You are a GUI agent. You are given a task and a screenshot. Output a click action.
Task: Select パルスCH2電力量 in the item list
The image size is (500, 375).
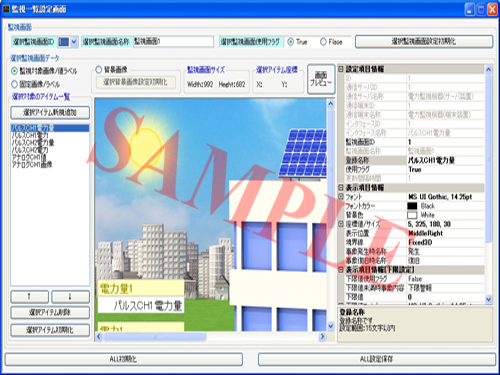tap(33, 143)
